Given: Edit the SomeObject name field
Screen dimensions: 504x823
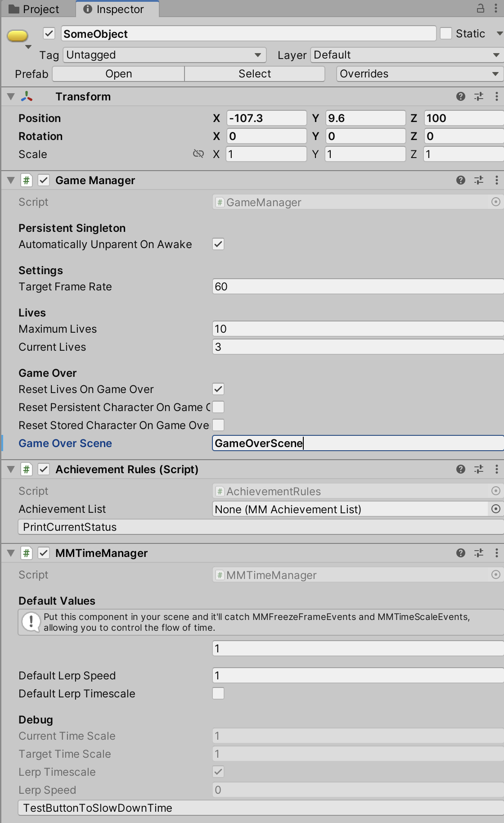Looking at the screenshot, I should [x=248, y=34].
